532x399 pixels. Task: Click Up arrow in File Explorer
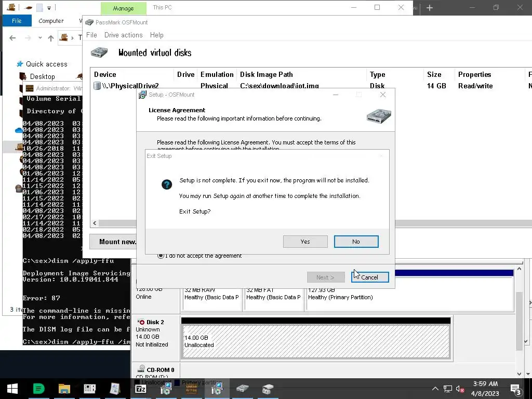point(51,38)
